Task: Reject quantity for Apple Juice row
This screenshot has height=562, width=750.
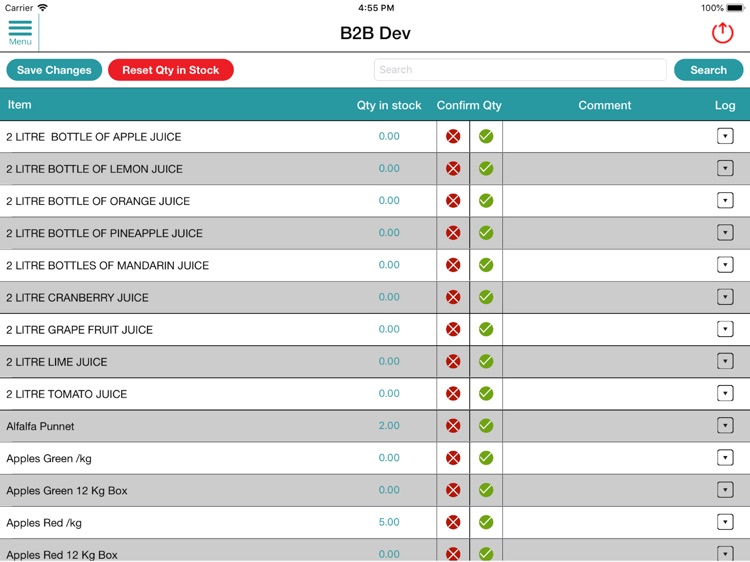Action: (x=453, y=136)
